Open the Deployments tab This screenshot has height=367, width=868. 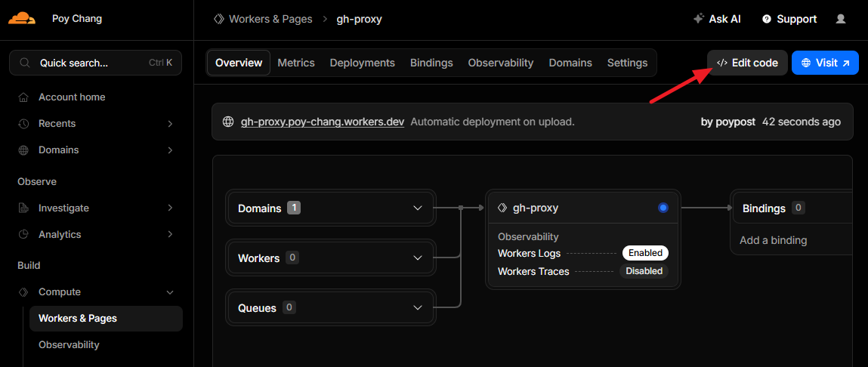[363, 63]
